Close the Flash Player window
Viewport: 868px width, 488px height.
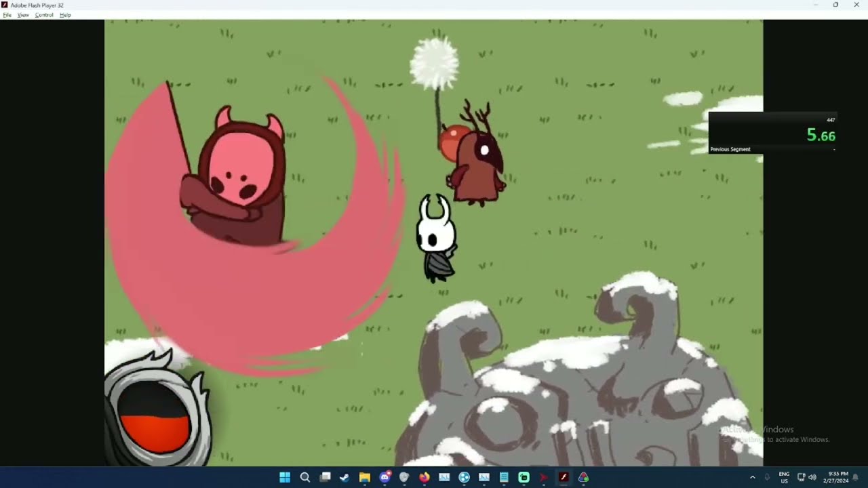[x=856, y=5]
